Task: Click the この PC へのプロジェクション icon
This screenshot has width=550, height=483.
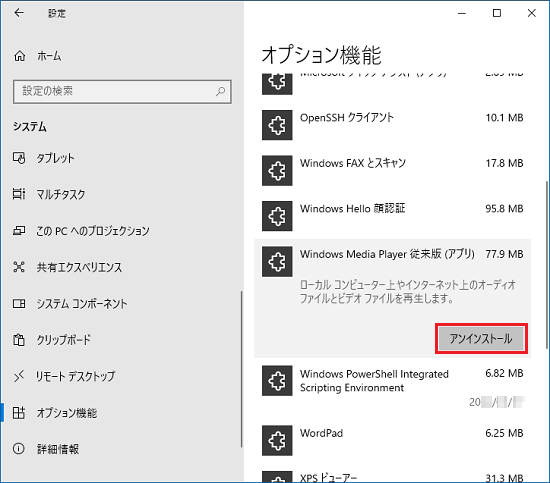Action: click(x=19, y=230)
